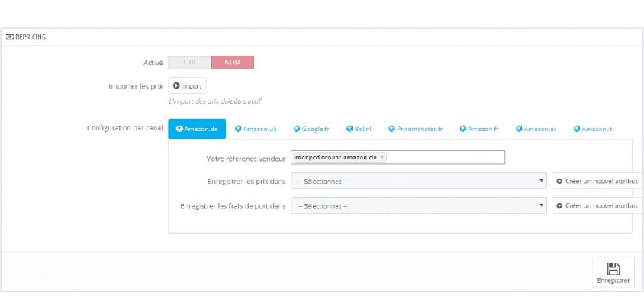644x306 pixels.
Task: Focus the Votre référence vendeur field
Action: (x=398, y=157)
